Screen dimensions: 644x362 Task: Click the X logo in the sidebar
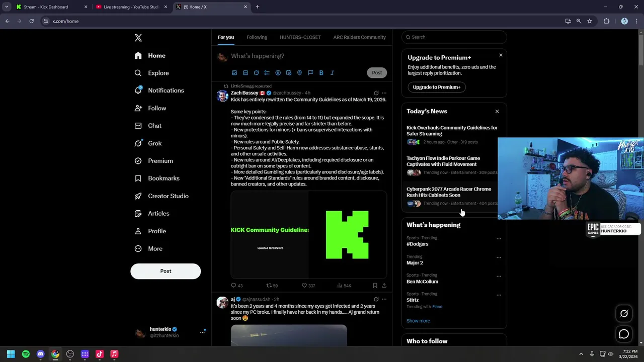138,38
